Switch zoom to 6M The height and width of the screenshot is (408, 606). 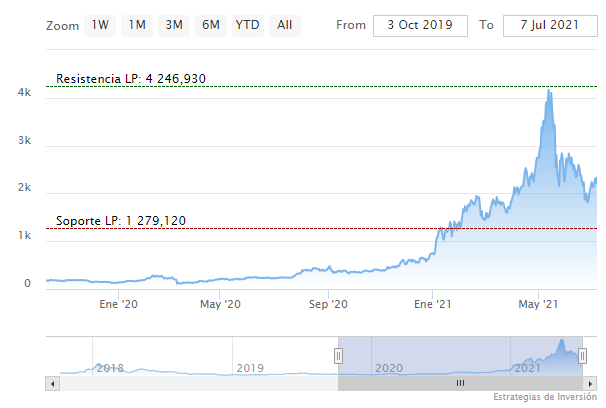(210, 24)
